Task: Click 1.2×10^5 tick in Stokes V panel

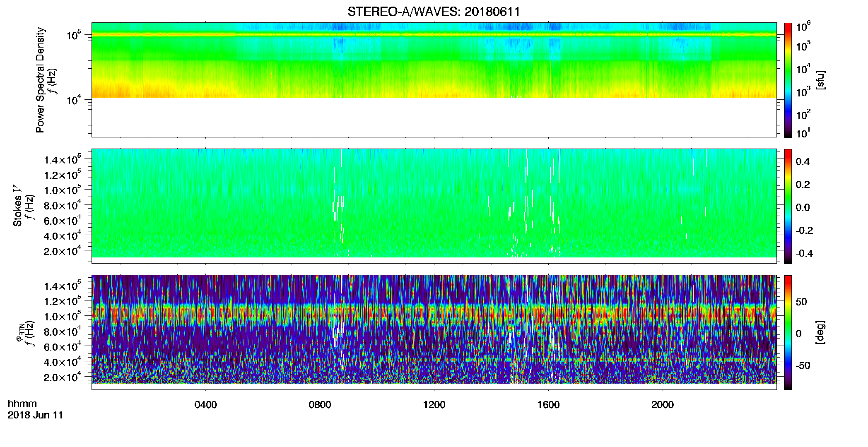Action: 62,175
